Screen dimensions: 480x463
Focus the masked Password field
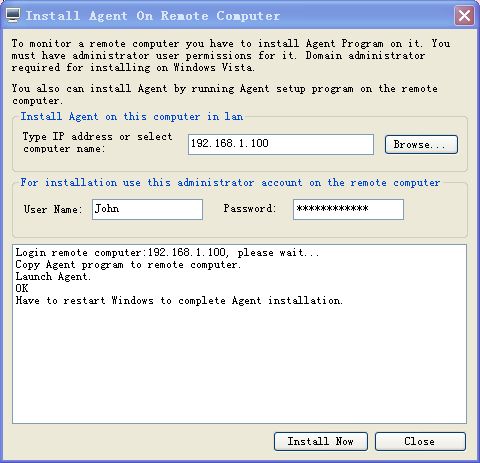pos(348,209)
